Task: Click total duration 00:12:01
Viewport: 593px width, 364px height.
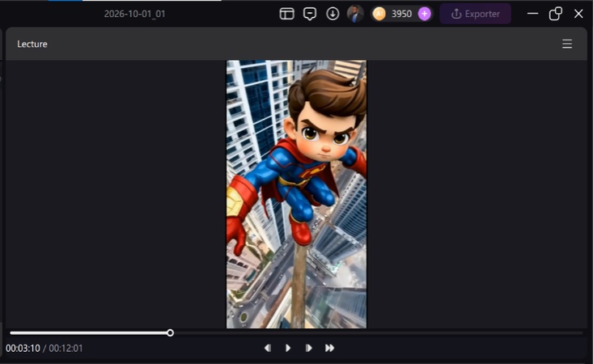Action: click(66, 348)
